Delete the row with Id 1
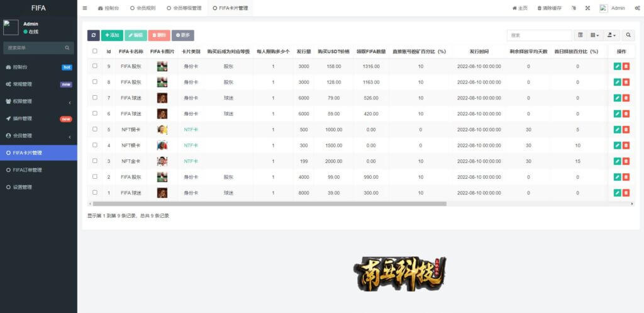Image resolution: width=644 pixels, height=313 pixels. click(x=626, y=193)
